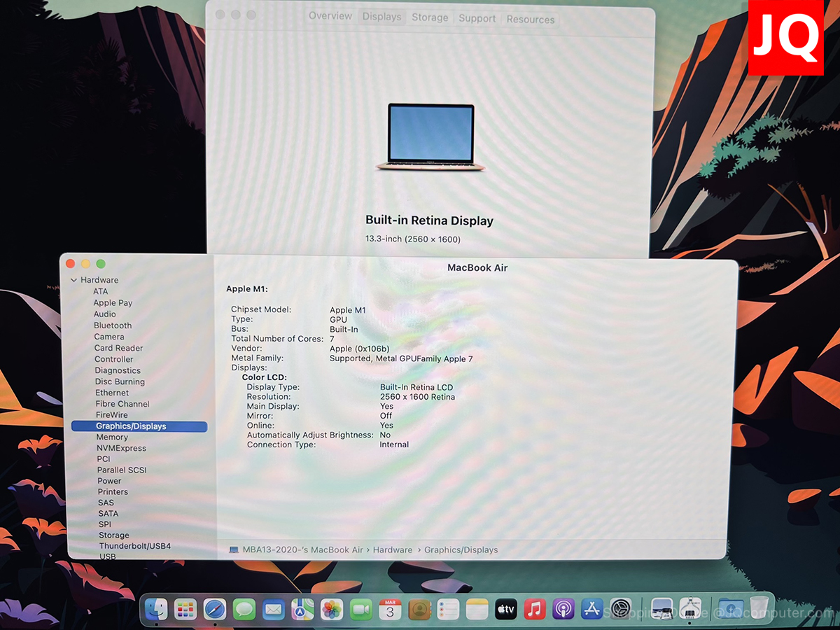Open the Support tab
840x630 pixels.
pos(477,18)
